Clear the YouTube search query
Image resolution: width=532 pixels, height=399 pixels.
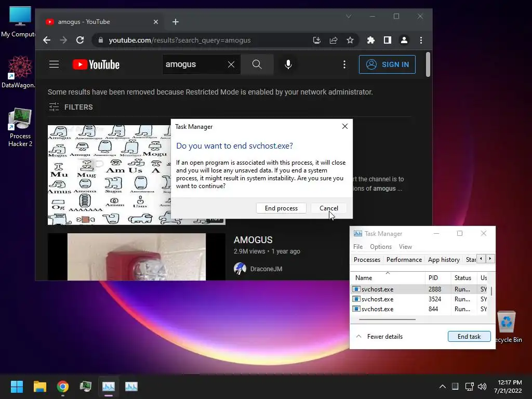231,64
